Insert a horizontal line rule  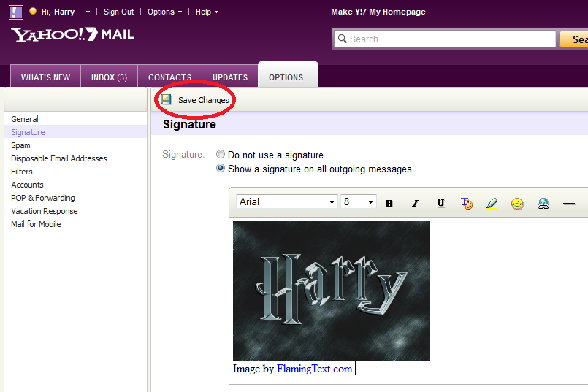[x=569, y=203]
